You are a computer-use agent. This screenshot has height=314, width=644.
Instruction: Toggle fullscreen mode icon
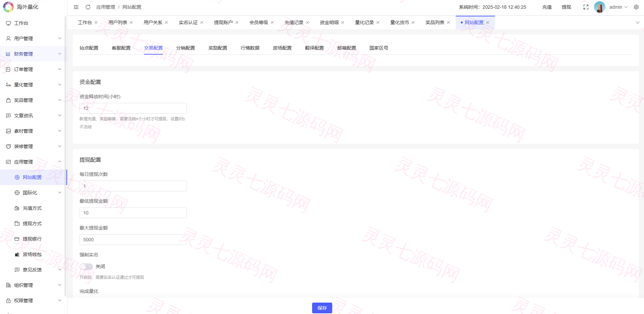[586, 7]
